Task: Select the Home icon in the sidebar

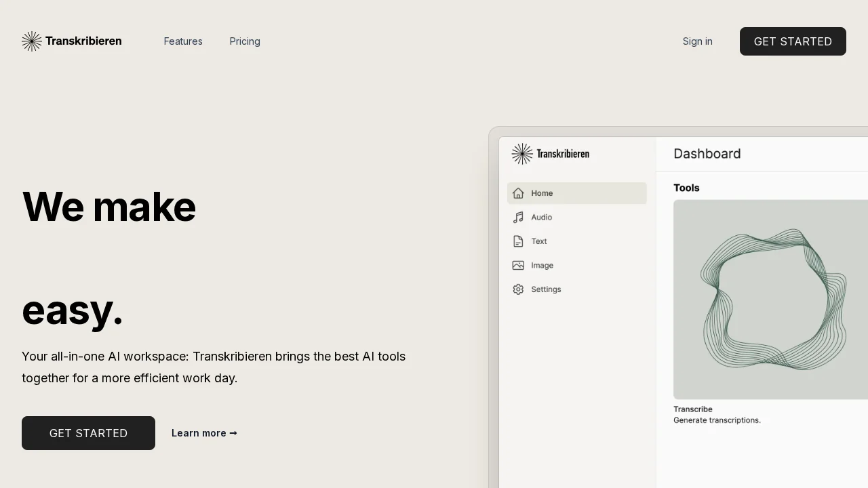Action: pyautogui.click(x=518, y=193)
